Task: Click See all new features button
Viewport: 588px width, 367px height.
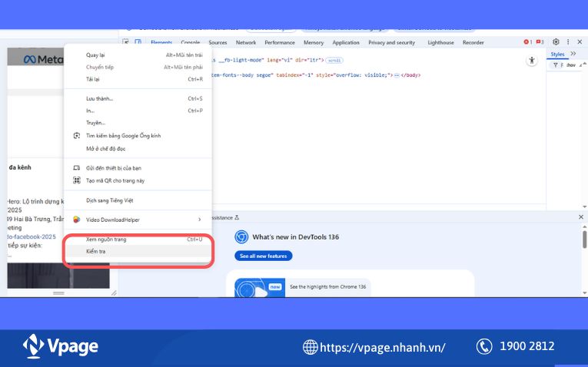Action: pyautogui.click(x=263, y=256)
